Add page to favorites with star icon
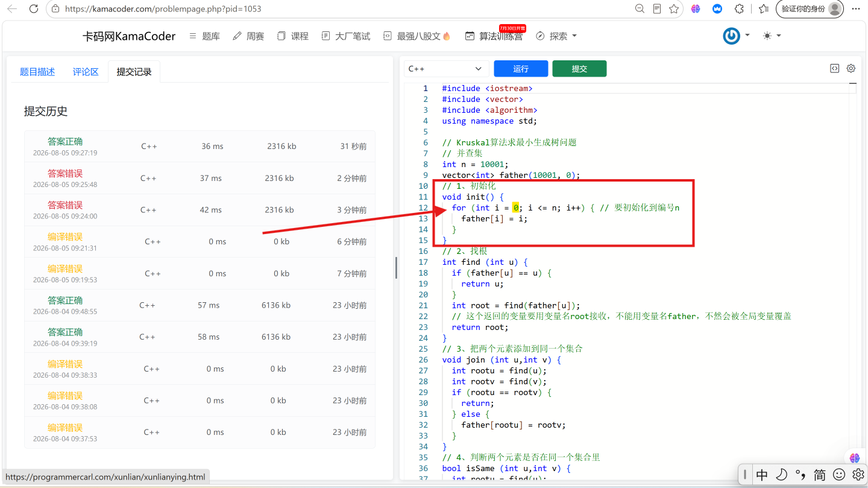 coord(674,9)
